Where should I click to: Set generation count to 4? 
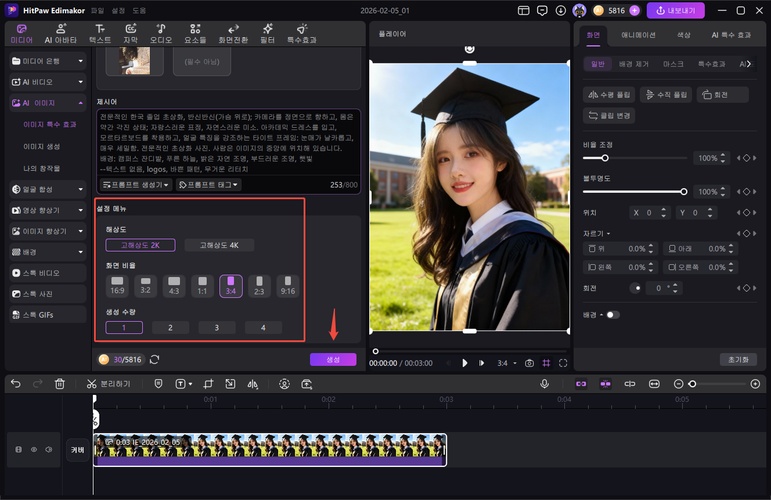(263, 327)
